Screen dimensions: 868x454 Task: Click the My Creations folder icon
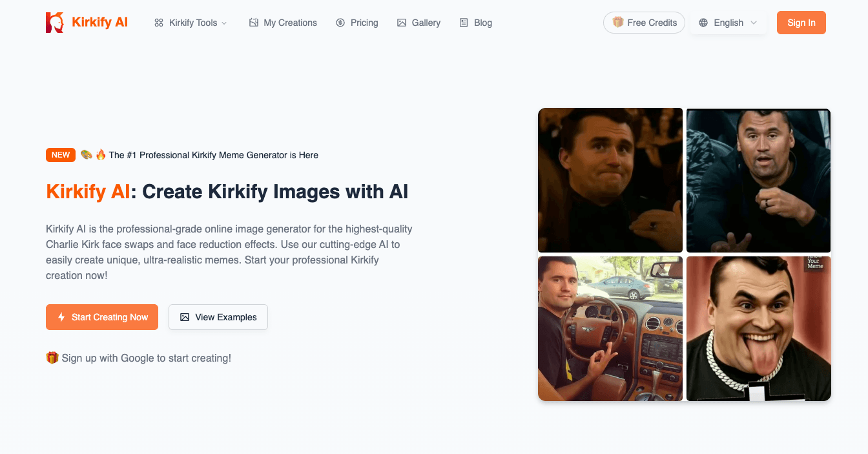254,23
